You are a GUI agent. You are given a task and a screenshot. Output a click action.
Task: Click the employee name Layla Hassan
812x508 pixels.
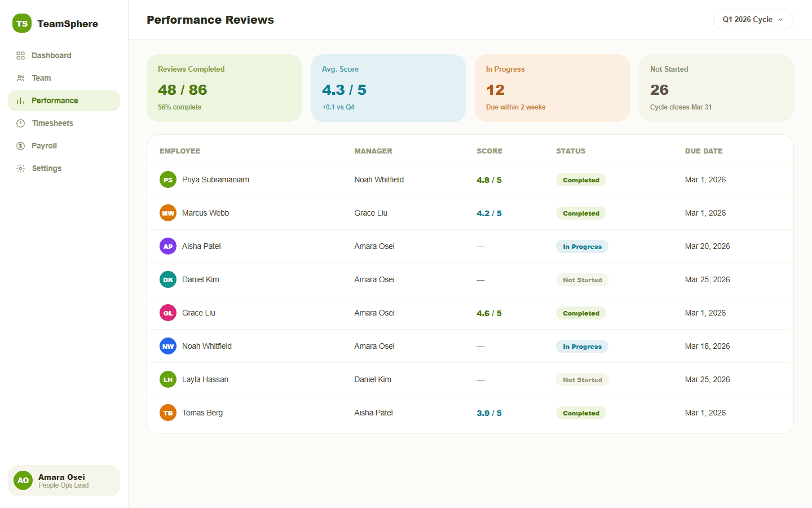coord(205,379)
